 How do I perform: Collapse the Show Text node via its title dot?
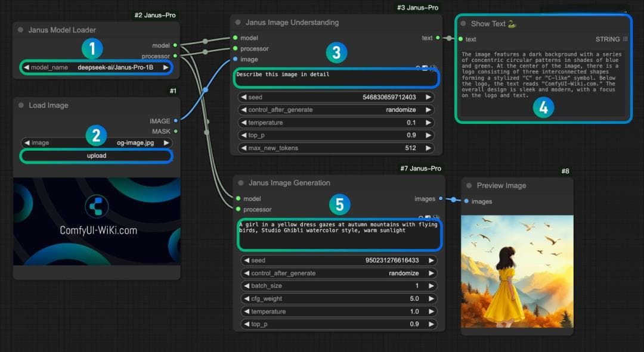[463, 24]
